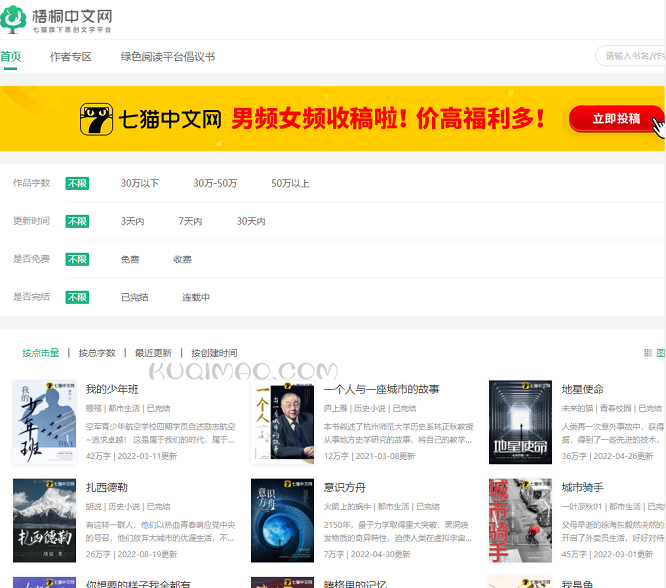The width and height of the screenshot is (666, 588).
Task: Switch to list view icon
Action: tap(648, 353)
